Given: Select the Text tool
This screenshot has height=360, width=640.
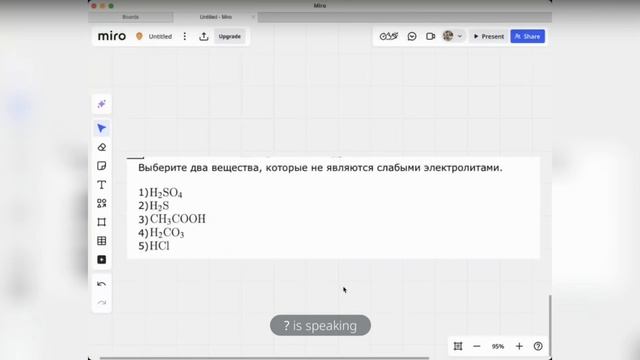Looking at the screenshot, I should coord(102,184).
